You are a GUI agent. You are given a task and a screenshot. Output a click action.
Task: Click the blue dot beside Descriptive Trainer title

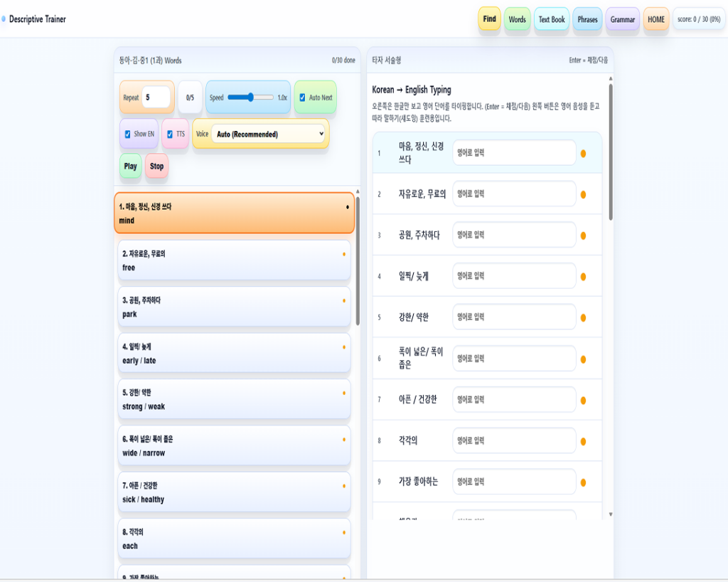point(4,19)
